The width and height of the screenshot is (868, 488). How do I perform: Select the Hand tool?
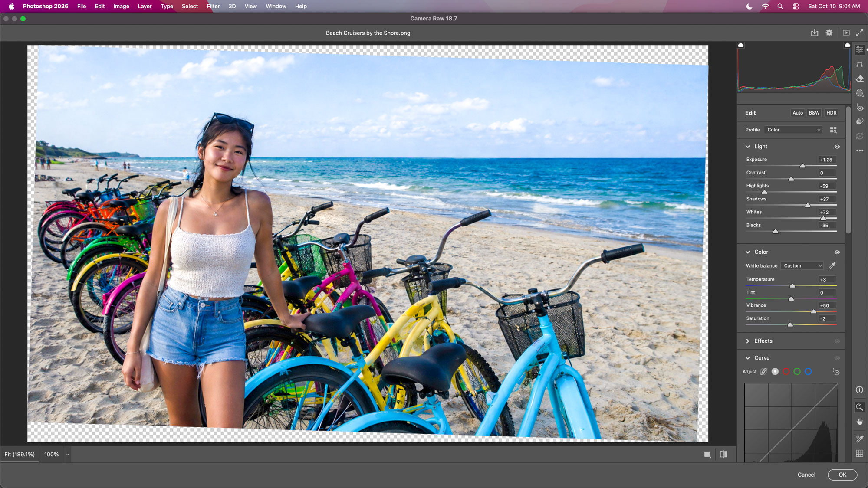[x=859, y=422]
